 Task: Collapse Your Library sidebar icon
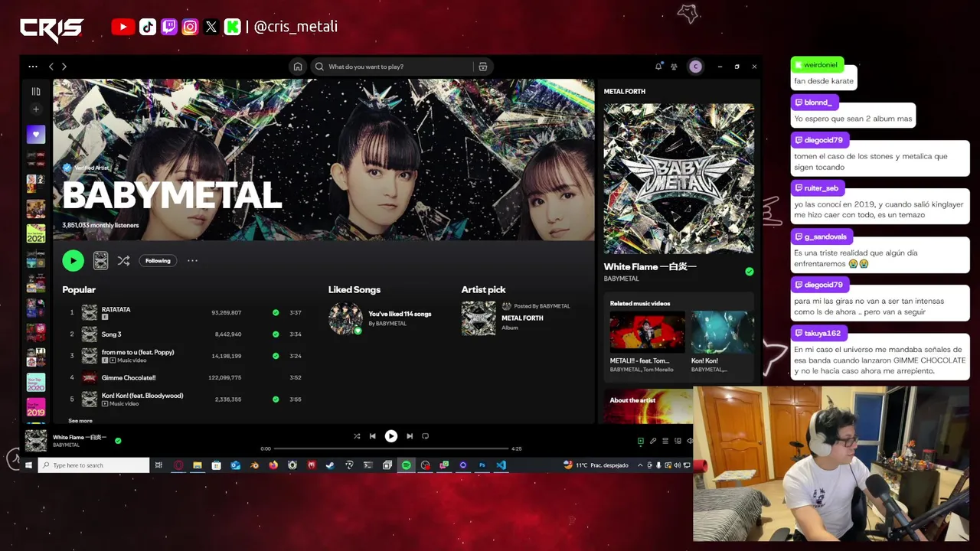click(x=36, y=91)
